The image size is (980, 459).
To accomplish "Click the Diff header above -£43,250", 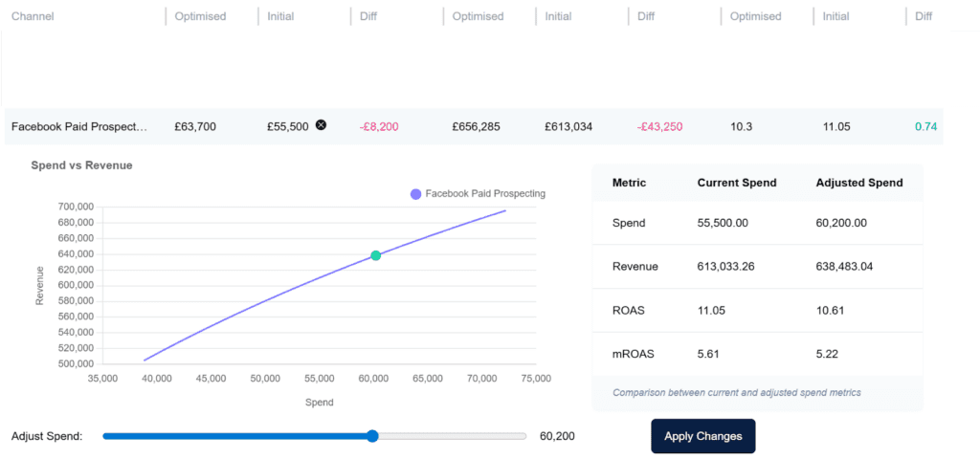I will click(646, 16).
